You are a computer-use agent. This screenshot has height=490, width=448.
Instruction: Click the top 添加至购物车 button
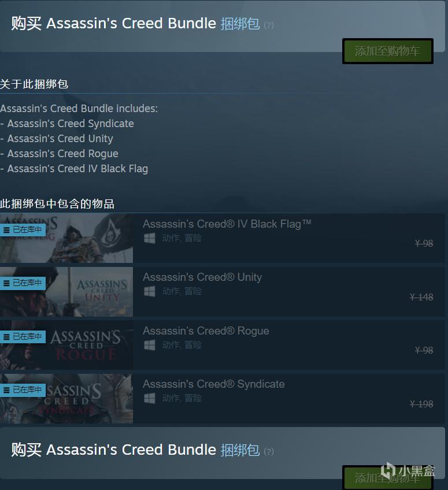tap(388, 51)
